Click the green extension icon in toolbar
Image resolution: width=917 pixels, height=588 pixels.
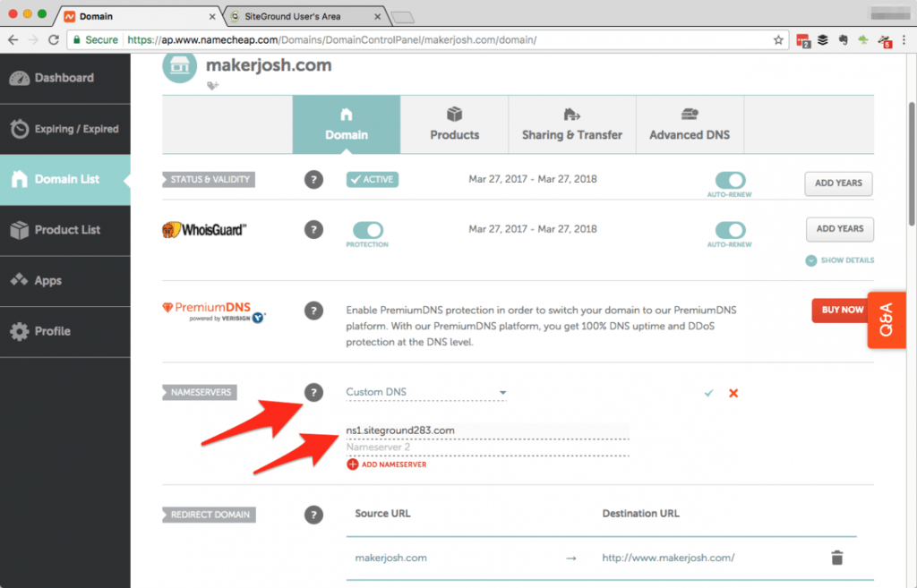click(863, 39)
